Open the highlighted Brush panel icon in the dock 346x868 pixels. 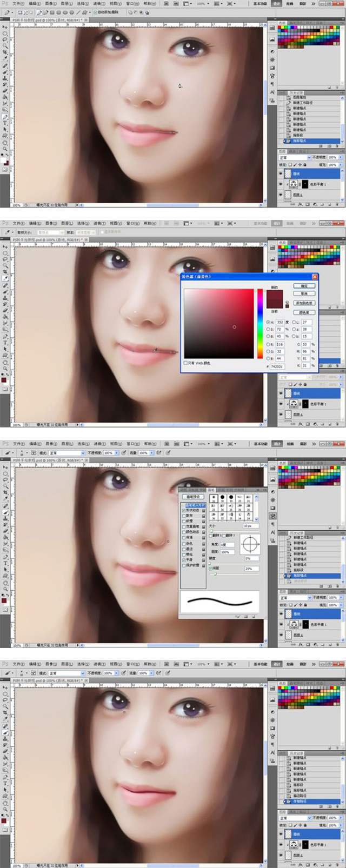tap(272, 517)
